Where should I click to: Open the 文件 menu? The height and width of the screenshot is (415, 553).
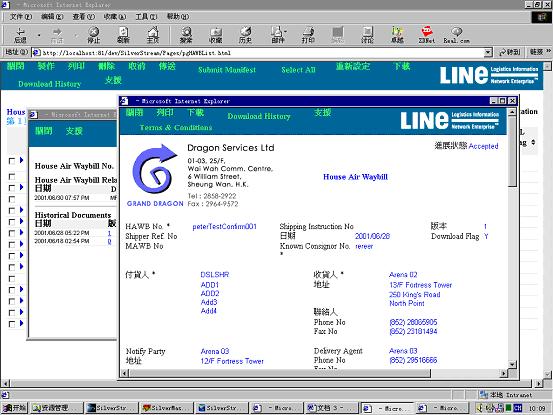(20, 17)
